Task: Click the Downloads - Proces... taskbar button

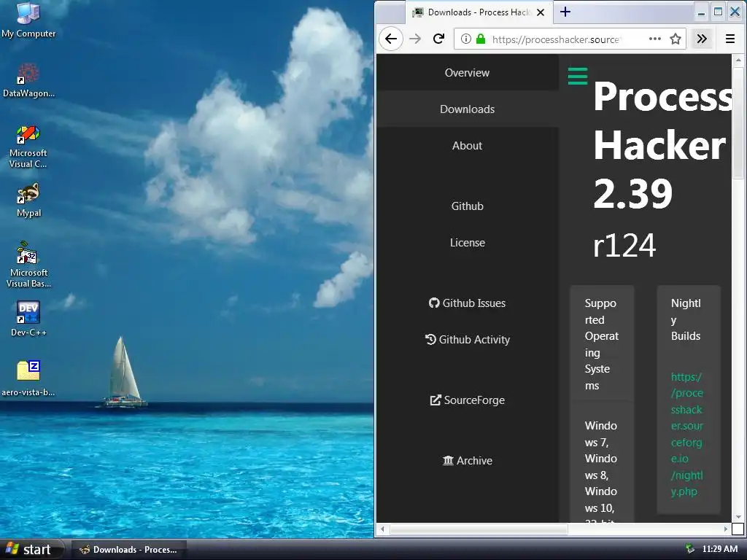Action: tap(128, 550)
